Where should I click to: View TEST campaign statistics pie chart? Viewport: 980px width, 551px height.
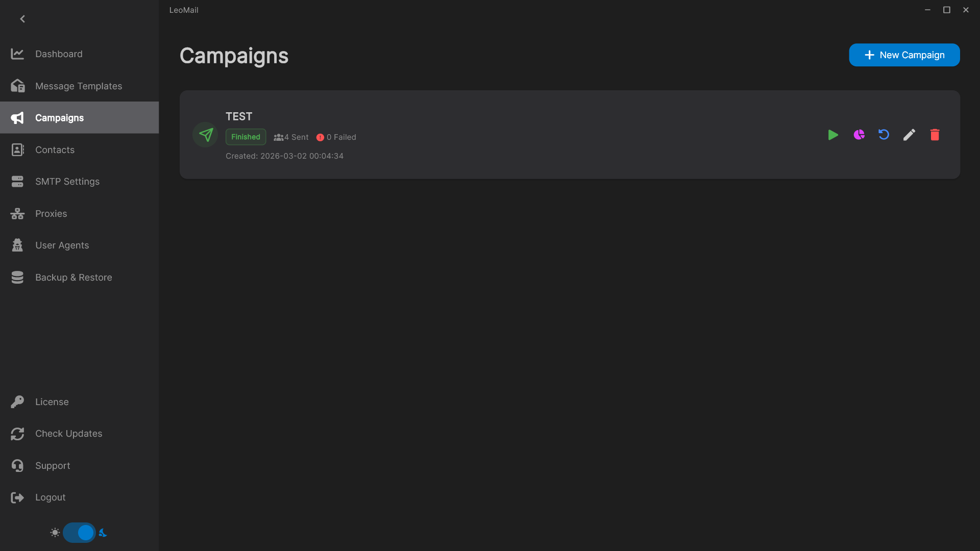859,135
